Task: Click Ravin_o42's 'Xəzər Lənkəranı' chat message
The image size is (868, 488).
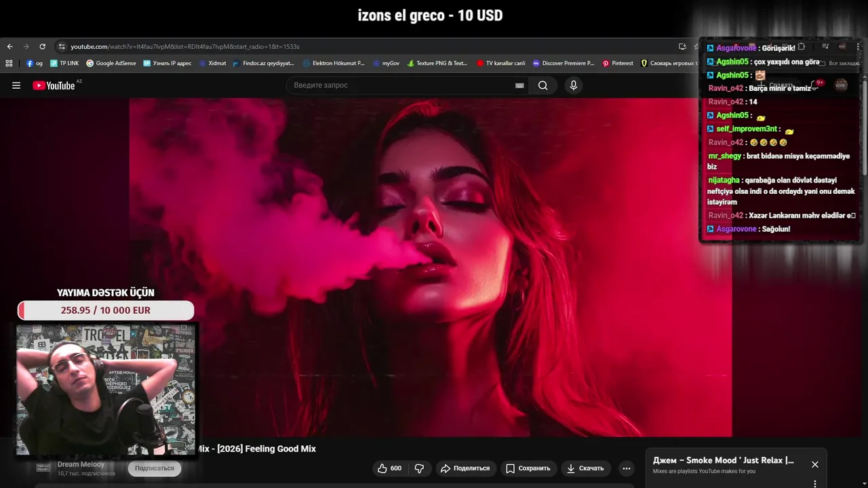Action: pos(782,216)
